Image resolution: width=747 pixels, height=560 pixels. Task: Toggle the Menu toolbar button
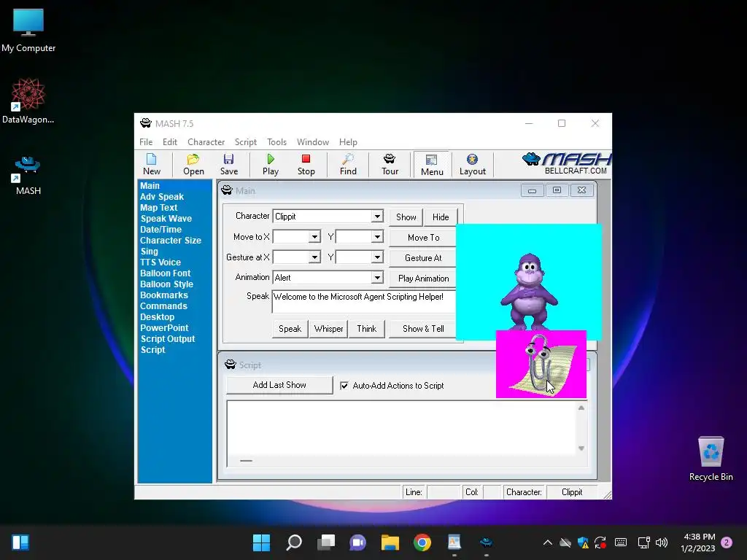[x=432, y=166]
